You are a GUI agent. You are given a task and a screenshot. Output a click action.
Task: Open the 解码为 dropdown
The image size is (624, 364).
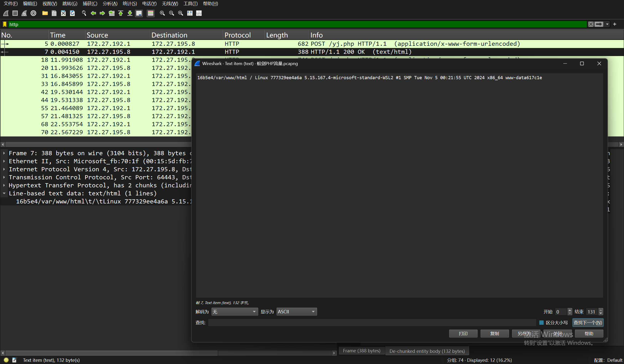tap(234, 312)
